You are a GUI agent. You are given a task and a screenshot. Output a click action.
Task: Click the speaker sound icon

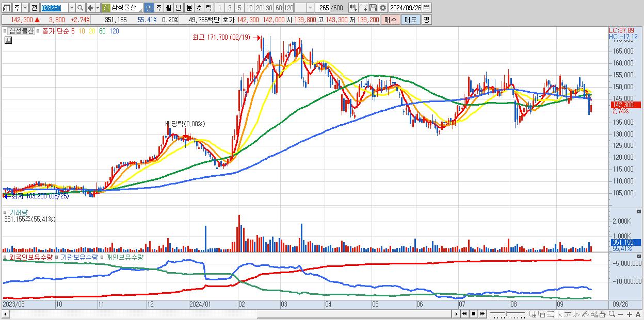pos(90,8)
